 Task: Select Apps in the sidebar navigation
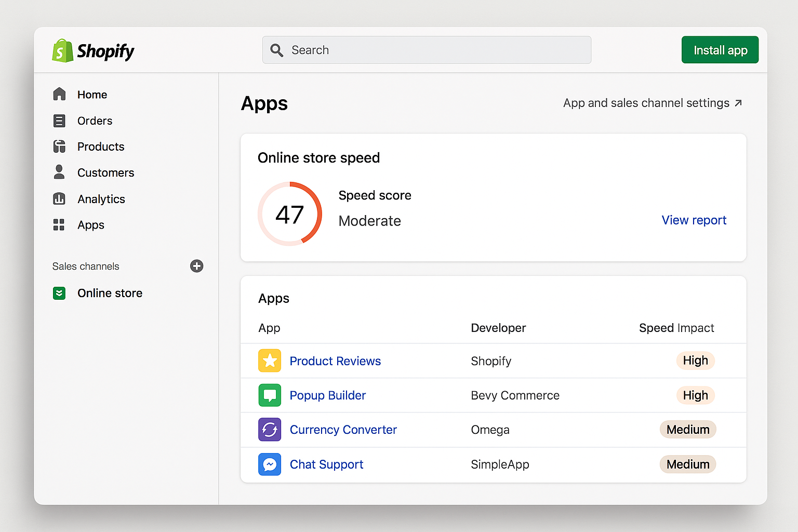(x=91, y=225)
